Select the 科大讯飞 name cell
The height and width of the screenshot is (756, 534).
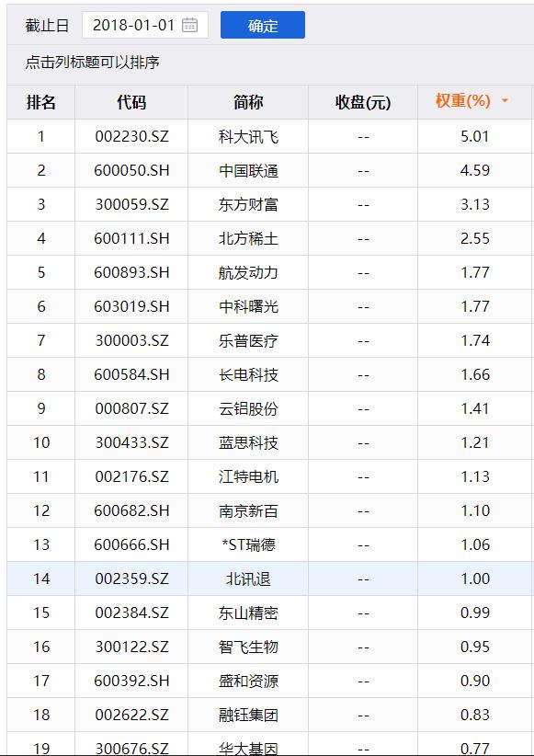coord(248,137)
